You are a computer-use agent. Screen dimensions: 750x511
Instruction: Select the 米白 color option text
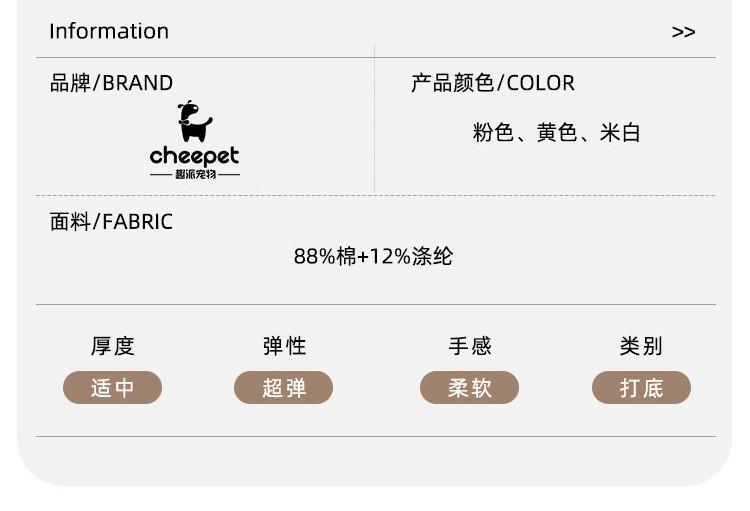(620, 133)
